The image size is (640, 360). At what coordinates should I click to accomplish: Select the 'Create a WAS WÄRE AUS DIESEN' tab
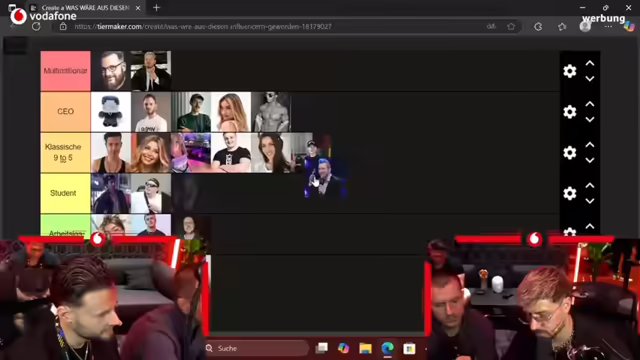point(86,8)
